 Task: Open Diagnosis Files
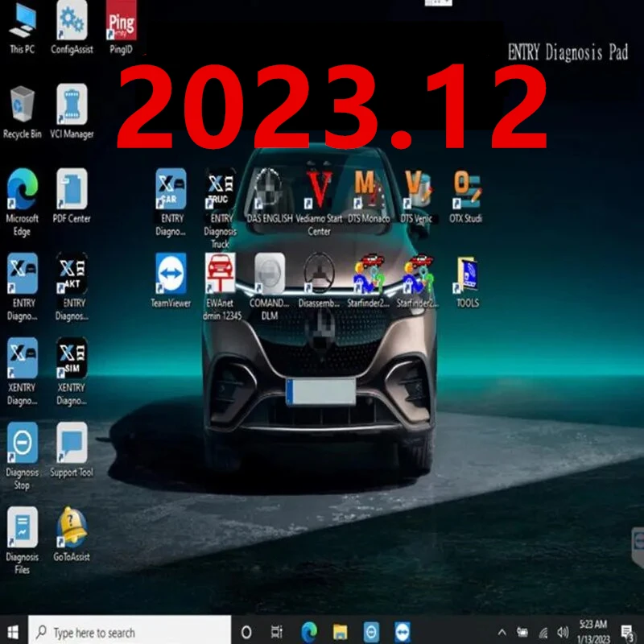23,540
